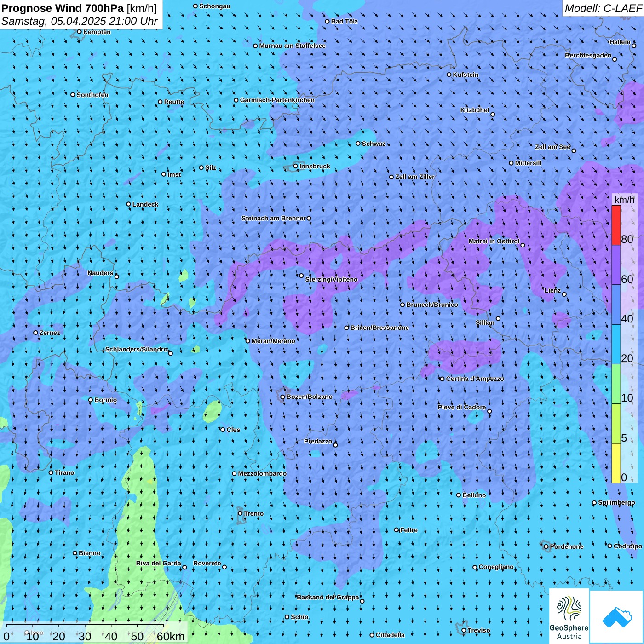The image size is (644, 644).
Task: Select the lime 5-10 km/h legend segment
Action: (616, 424)
